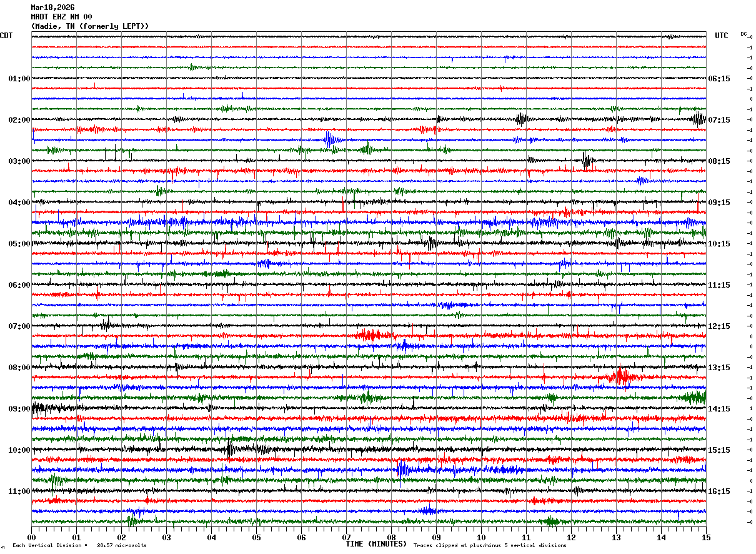Click minute tick label 06 on x-axis
The width and height of the screenshot is (756, 554).
pyautogui.click(x=301, y=537)
